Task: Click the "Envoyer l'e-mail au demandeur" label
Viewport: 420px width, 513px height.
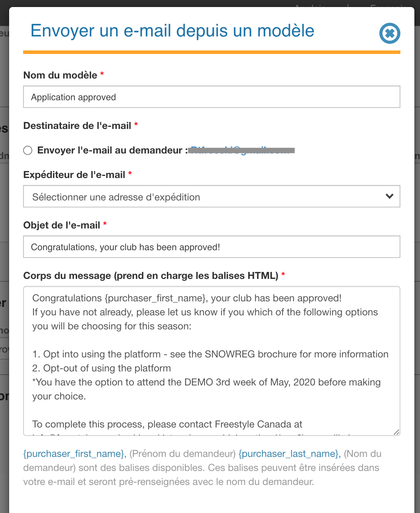Action: (110, 150)
